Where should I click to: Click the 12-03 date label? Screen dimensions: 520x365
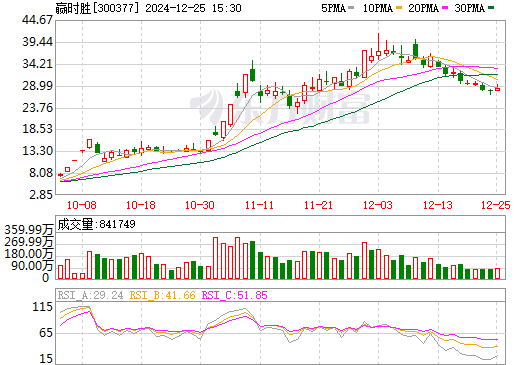pyautogui.click(x=378, y=205)
